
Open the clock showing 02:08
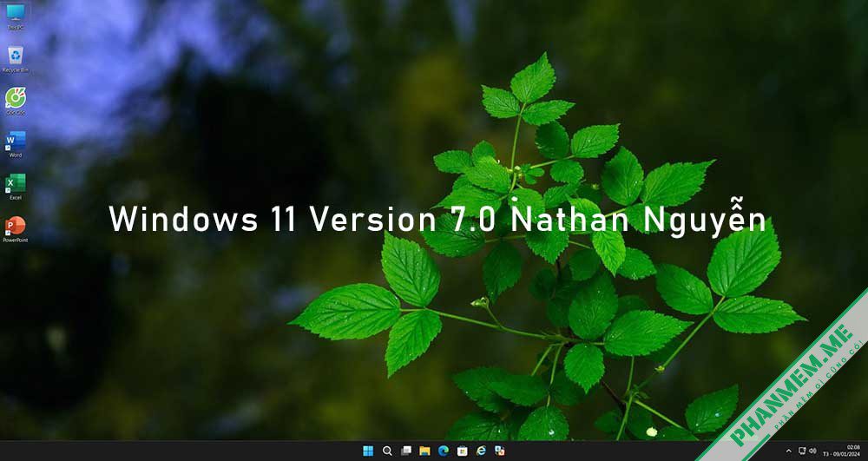[x=841, y=451]
